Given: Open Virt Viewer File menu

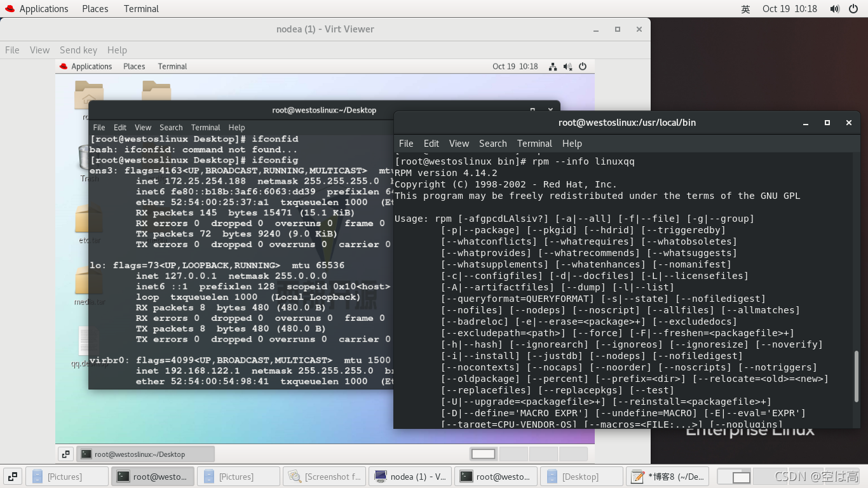Looking at the screenshot, I should 12,50.
